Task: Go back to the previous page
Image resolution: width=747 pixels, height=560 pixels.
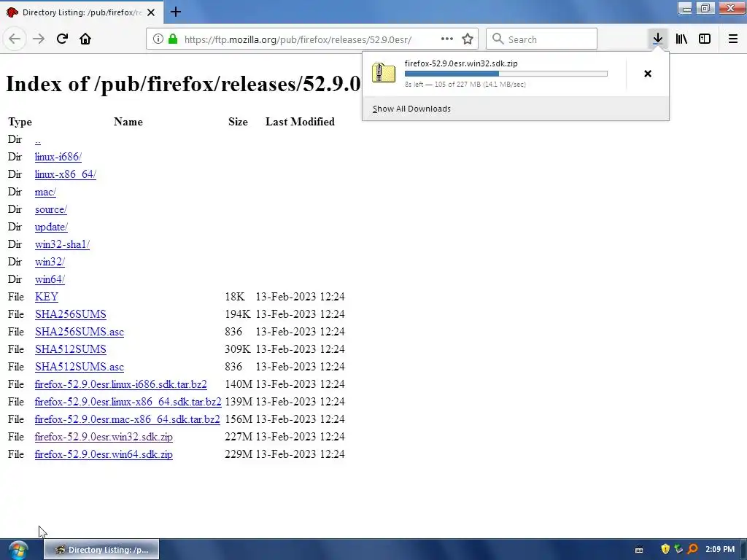Action: [x=15, y=39]
